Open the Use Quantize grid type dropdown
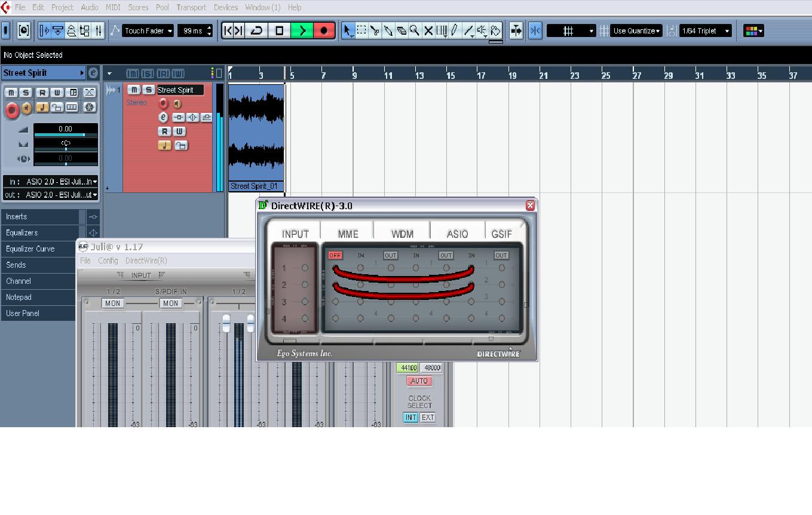 click(636, 30)
